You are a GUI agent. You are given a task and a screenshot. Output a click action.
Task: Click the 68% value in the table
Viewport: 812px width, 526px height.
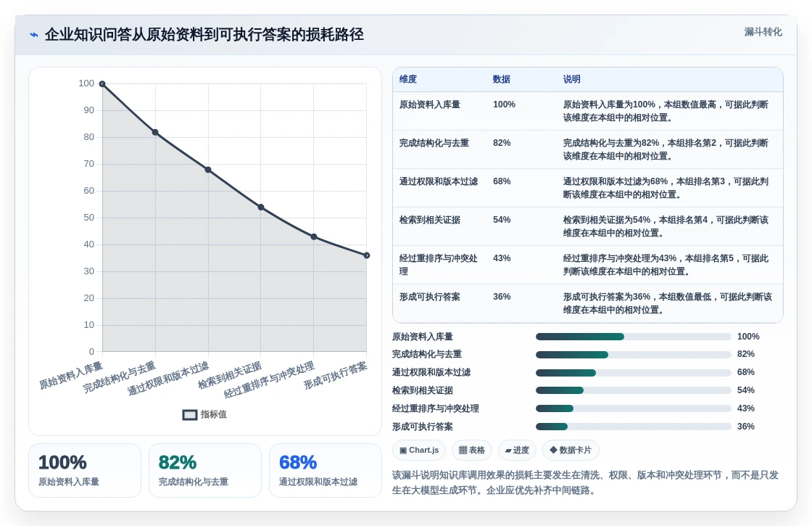[502, 181]
